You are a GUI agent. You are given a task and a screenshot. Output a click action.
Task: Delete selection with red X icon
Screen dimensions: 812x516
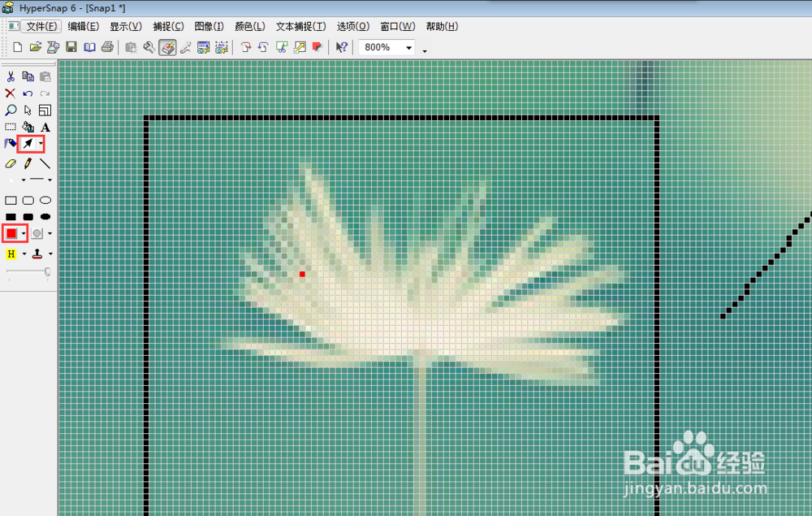pos(10,93)
